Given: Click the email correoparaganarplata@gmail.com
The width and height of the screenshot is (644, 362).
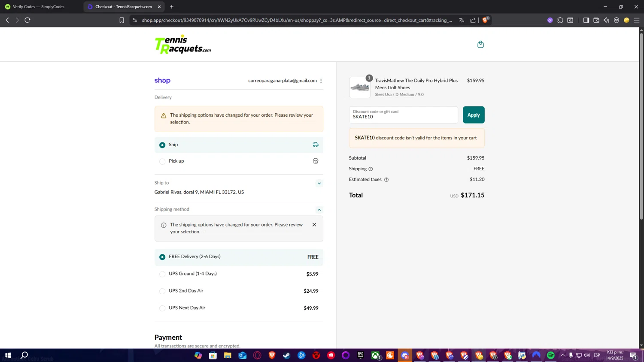Looking at the screenshot, I should click(283, 81).
